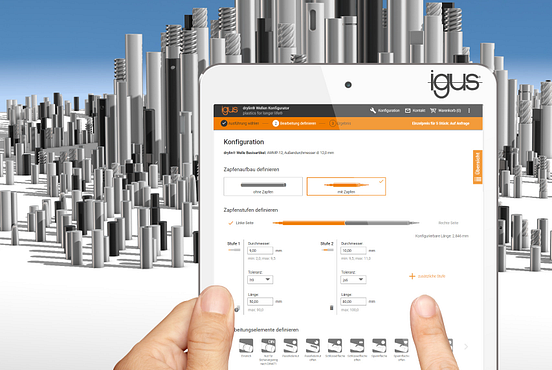
Task: Open the orange Übersicht side tab
Action: (478, 167)
